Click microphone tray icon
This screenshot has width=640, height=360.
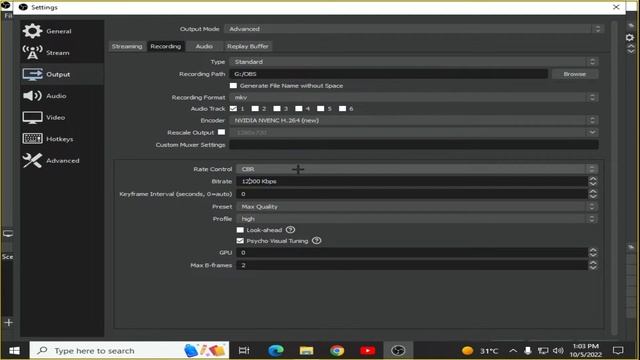(x=528, y=351)
